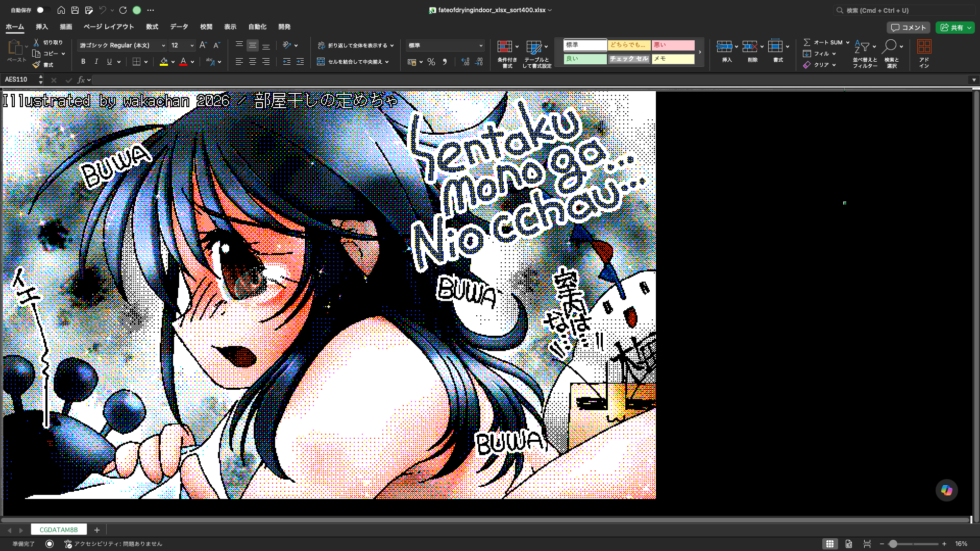980x551 pixels.
Task: Open the font name dropdown
Action: click(163, 45)
